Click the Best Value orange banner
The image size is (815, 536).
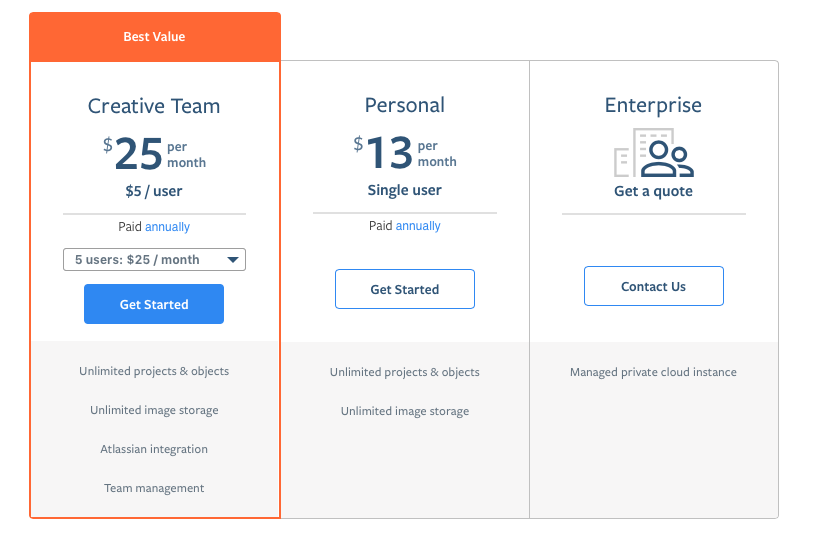tap(154, 37)
